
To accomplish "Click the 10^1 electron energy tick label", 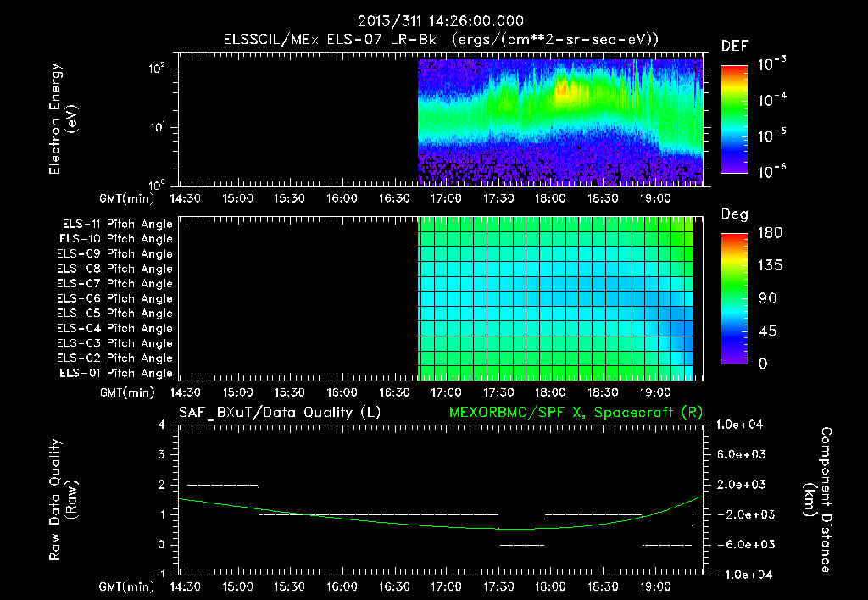I will (157, 127).
